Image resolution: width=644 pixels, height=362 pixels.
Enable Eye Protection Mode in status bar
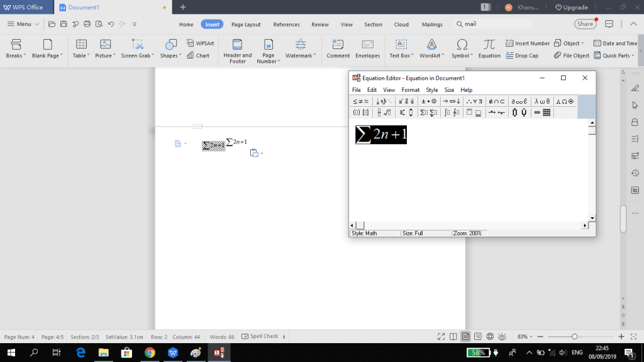tap(502, 337)
